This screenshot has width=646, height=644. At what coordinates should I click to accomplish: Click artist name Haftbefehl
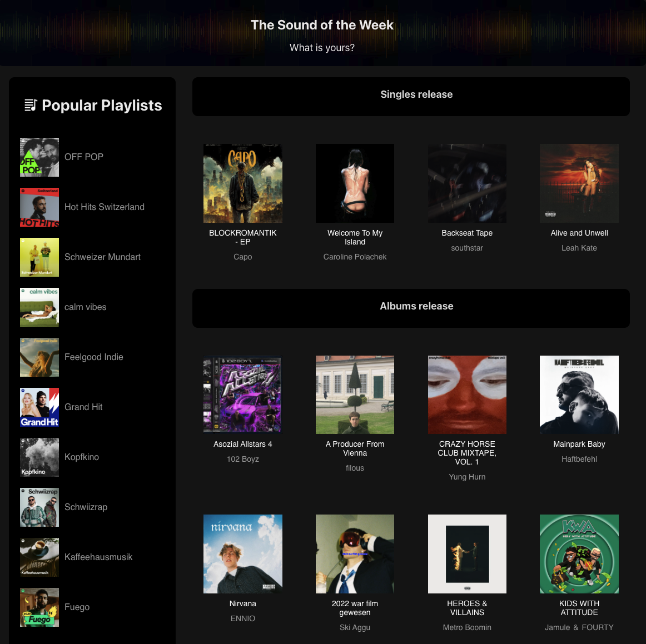(x=579, y=459)
